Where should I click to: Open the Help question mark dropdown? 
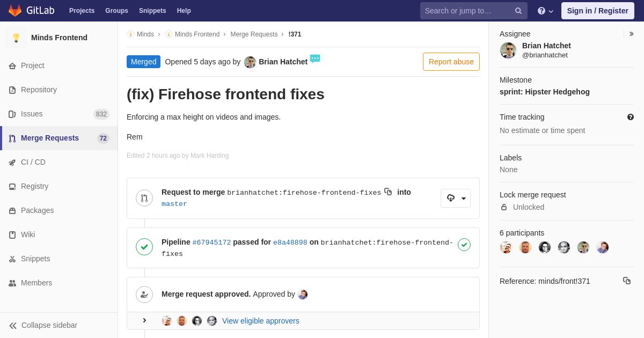click(x=545, y=11)
